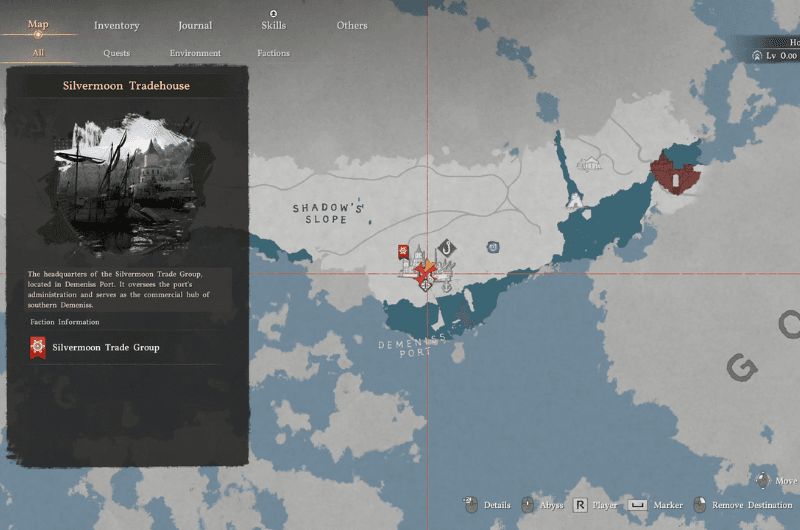The image size is (800, 530).
Task: Filter map by Environment
Action: [195, 53]
